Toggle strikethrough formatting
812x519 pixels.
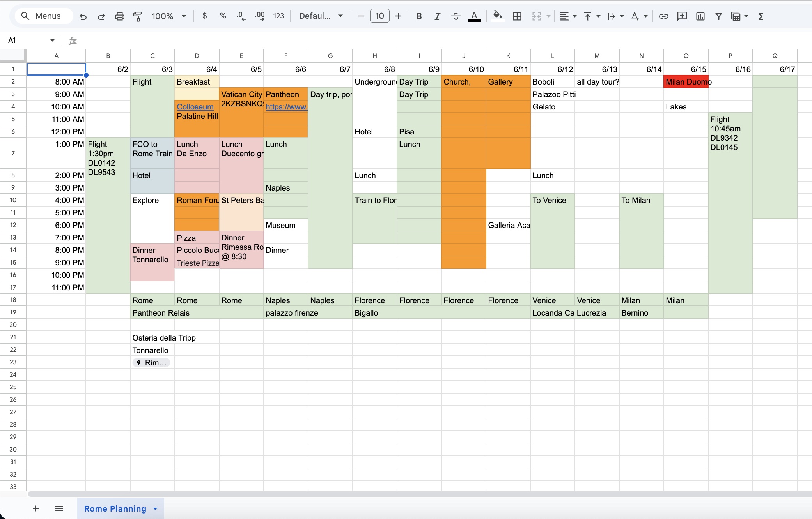tap(456, 16)
